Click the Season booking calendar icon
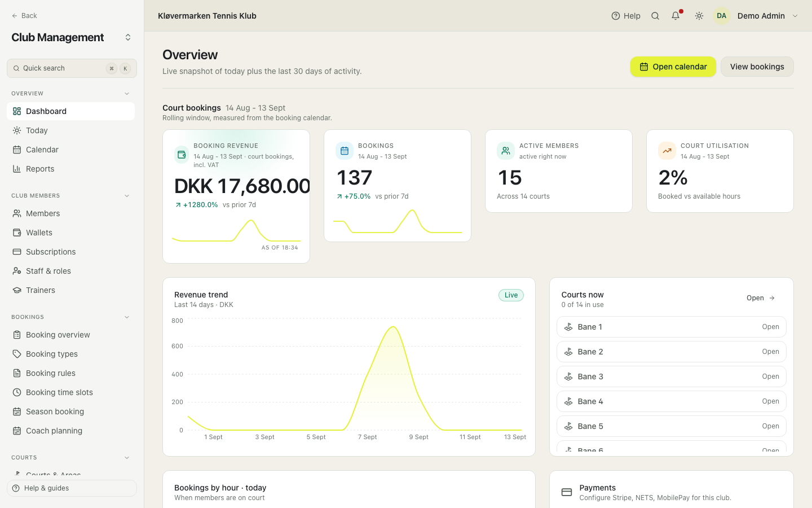This screenshot has width=812, height=508. click(x=17, y=411)
